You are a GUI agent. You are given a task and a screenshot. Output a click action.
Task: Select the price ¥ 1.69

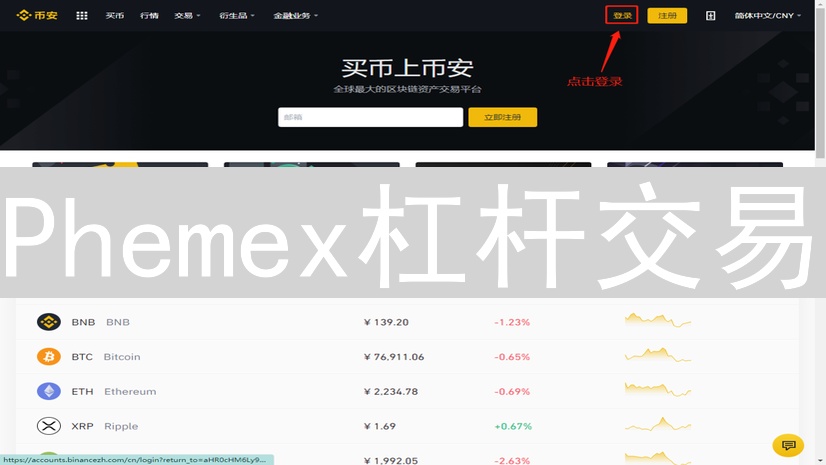click(379, 426)
